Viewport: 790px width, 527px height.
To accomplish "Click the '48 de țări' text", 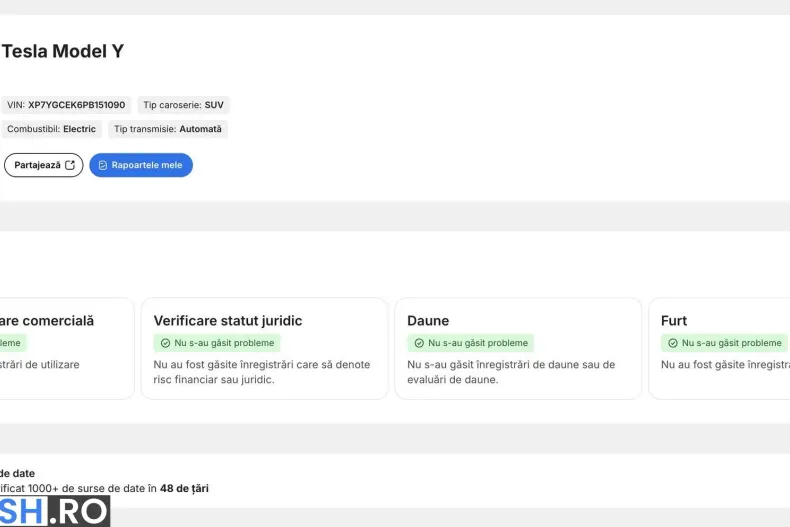I will click(184, 488).
